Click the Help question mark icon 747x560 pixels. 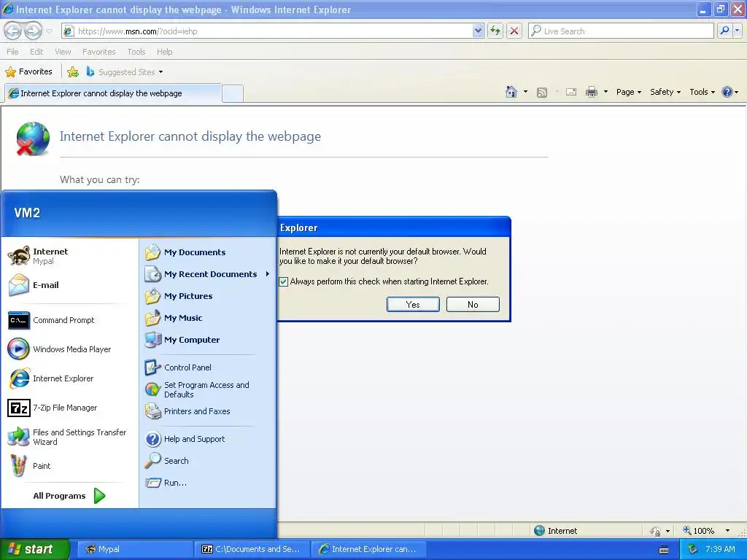[727, 92]
